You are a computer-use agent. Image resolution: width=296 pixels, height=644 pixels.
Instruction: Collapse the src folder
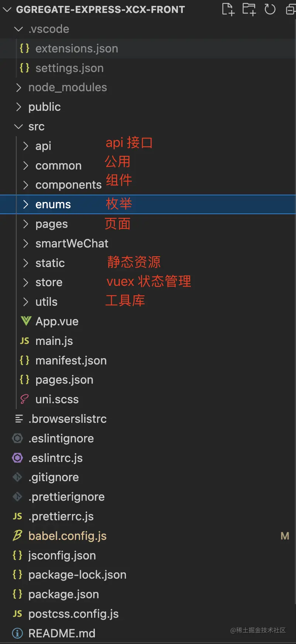(36, 126)
